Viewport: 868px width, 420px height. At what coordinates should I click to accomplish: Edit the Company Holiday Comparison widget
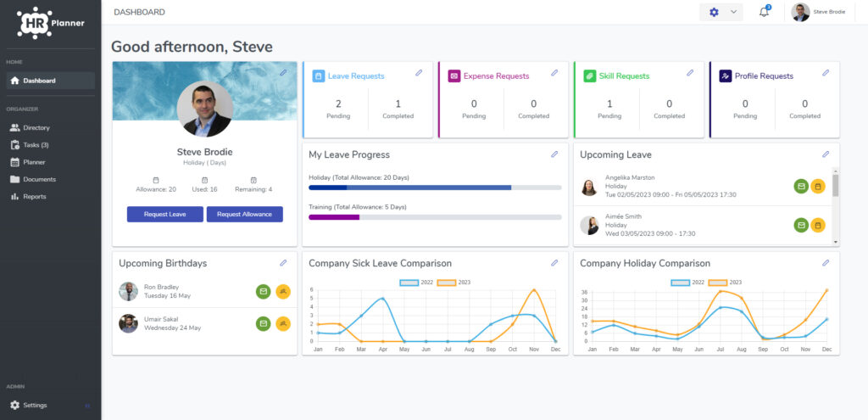[x=826, y=263]
